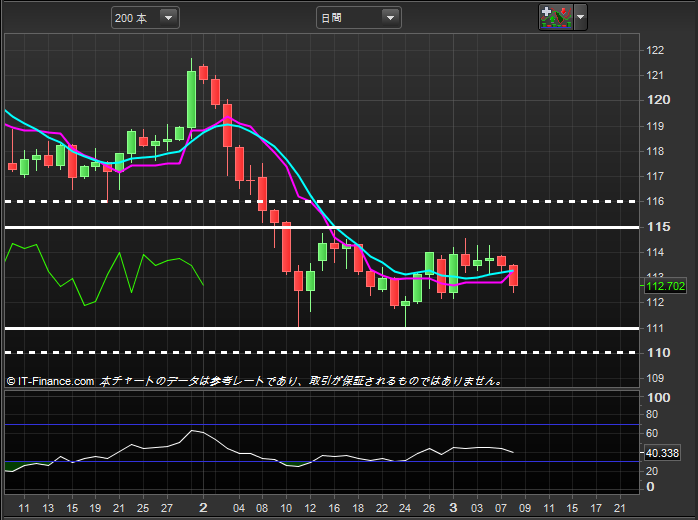This screenshot has height=520, width=698.
Task: Expand the arrow beside the indicators icon
Action: coord(580,17)
